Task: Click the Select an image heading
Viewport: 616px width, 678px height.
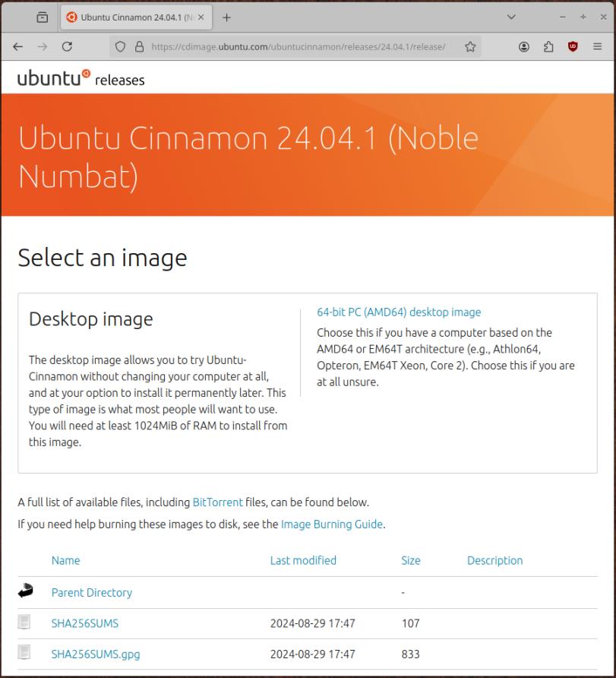Action: click(103, 258)
